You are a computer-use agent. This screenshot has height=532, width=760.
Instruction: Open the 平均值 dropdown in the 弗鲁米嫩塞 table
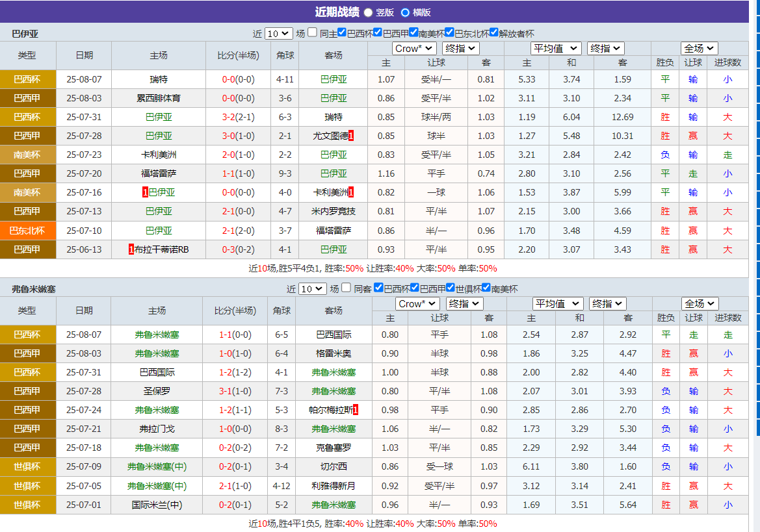click(557, 303)
